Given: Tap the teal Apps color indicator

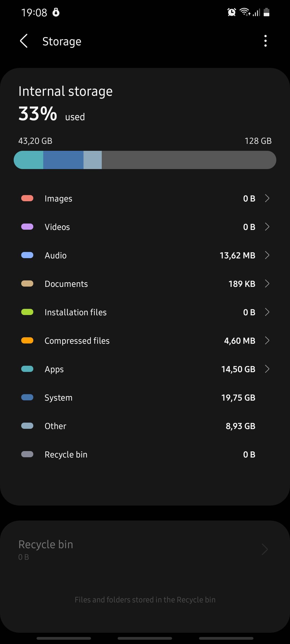Looking at the screenshot, I should tap(27, 369).
